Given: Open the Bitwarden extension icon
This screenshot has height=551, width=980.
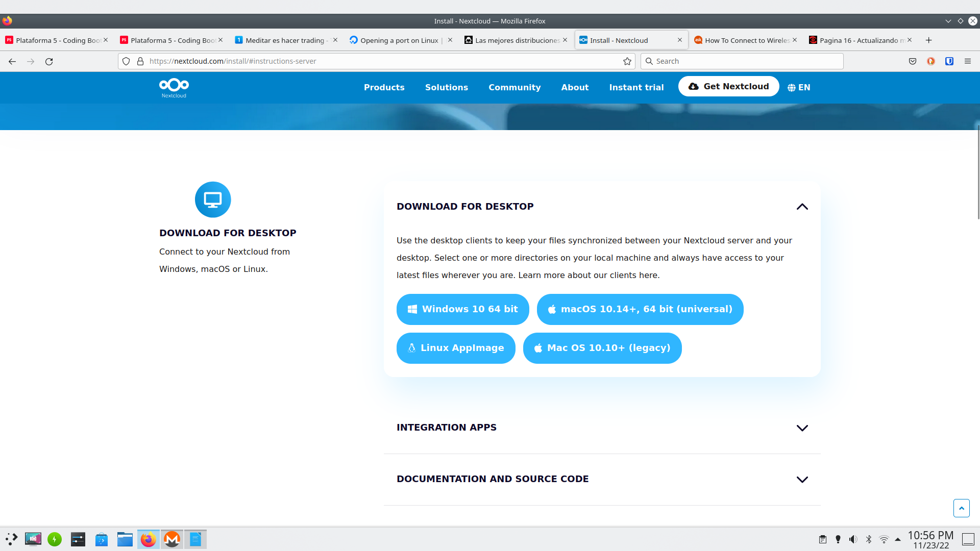Looking at the screenshot, I should 949,61.
